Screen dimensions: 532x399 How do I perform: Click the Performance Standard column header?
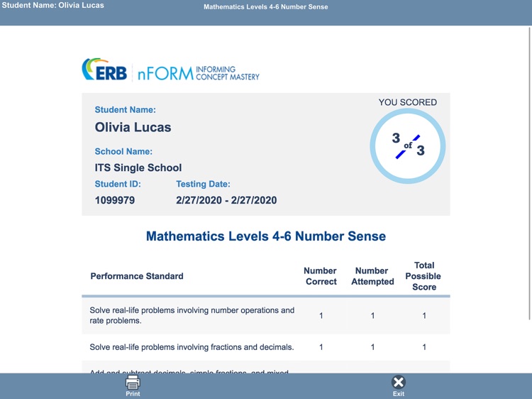pos(137,276)
